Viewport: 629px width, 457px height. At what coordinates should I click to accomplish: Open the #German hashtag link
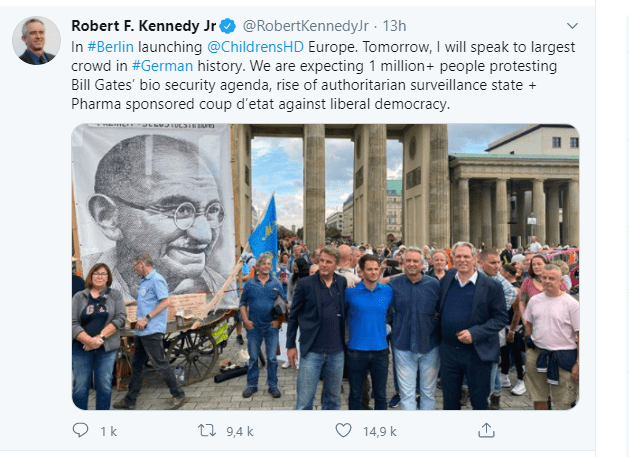point(162,66)
